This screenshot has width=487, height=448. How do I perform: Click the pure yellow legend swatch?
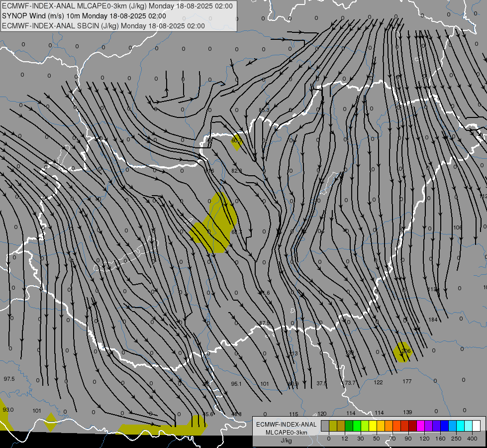pyautogui.click(x=373, y=426)
